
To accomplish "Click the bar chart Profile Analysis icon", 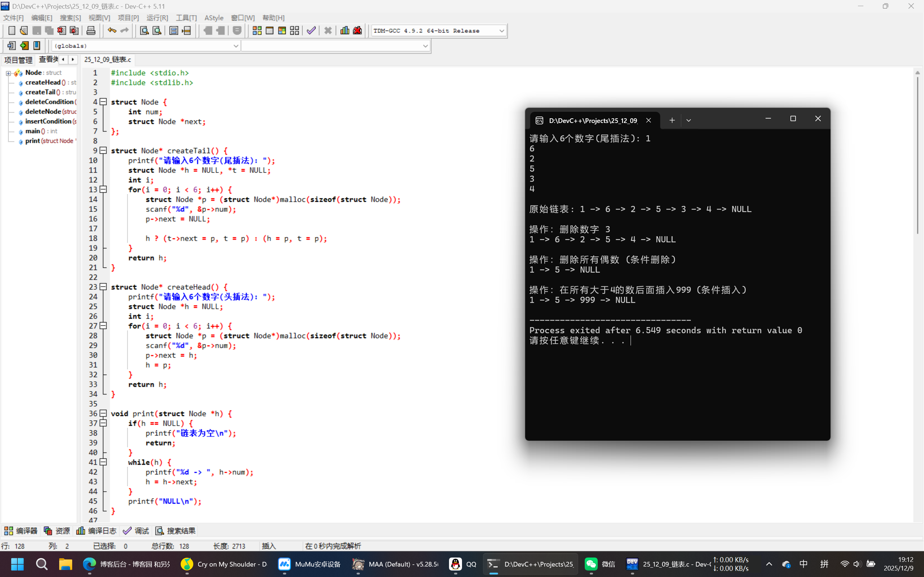I will 344,31.
